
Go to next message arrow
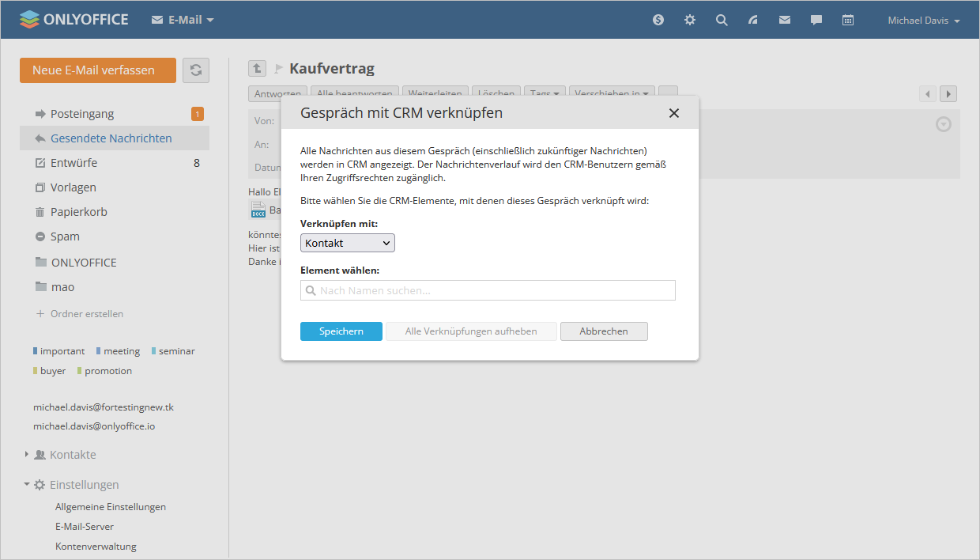(948, 94)
